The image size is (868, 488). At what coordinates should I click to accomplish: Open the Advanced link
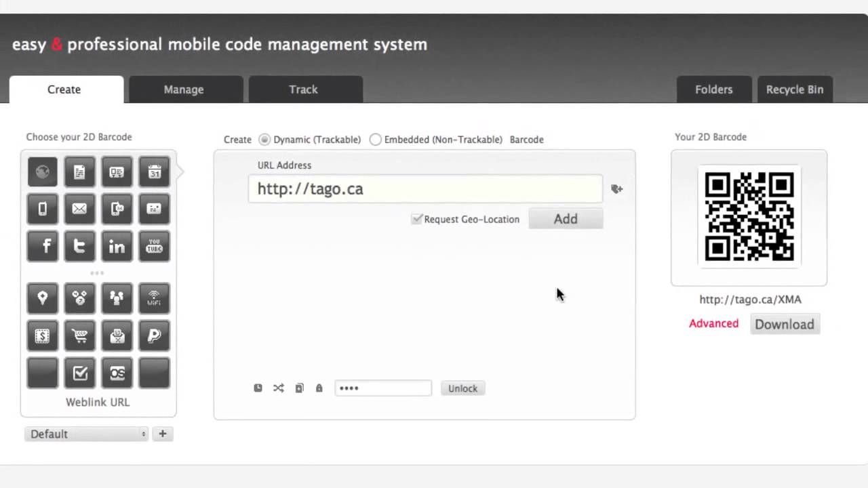tap(713, 323)
